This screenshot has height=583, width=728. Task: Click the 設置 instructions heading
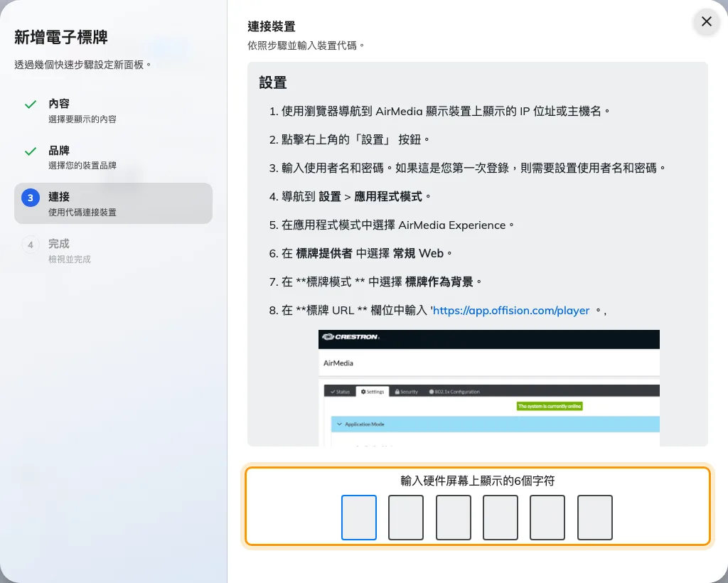(x=273, y=82)
